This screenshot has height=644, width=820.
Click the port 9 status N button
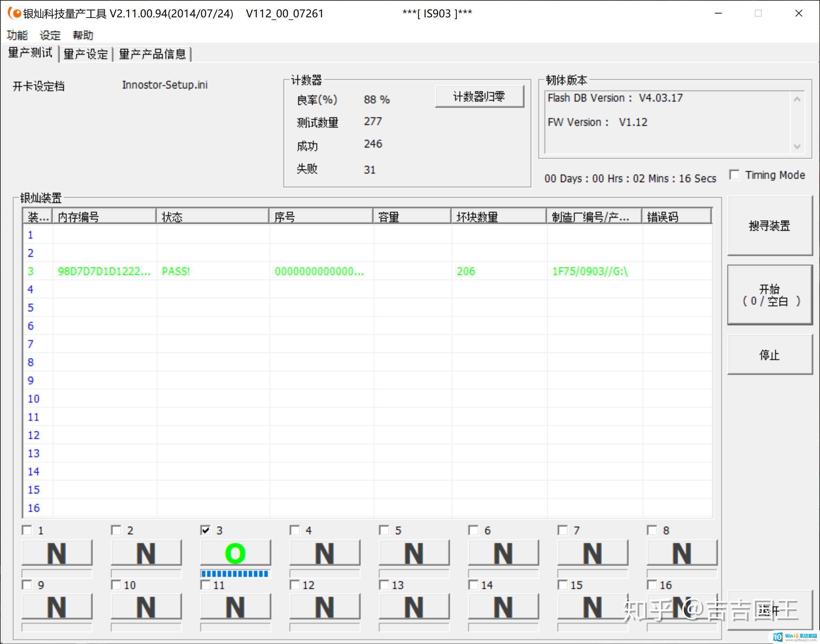[x=57, y=607]
